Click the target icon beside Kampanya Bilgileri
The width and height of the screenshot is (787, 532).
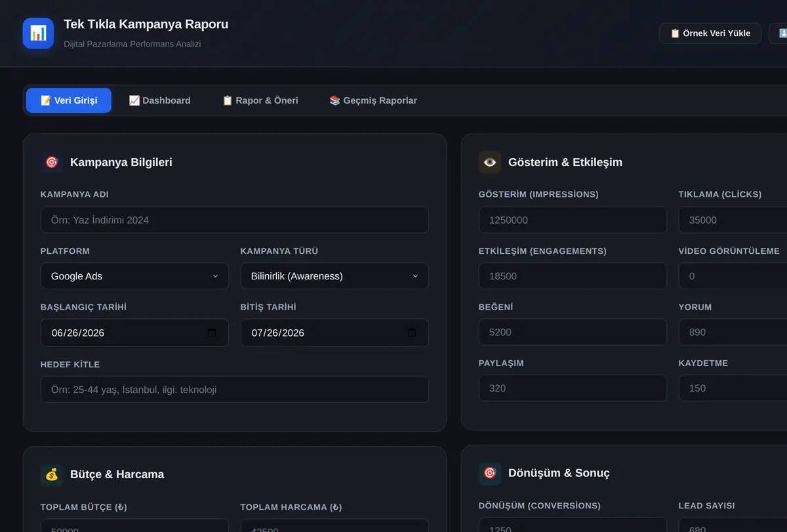52,162
